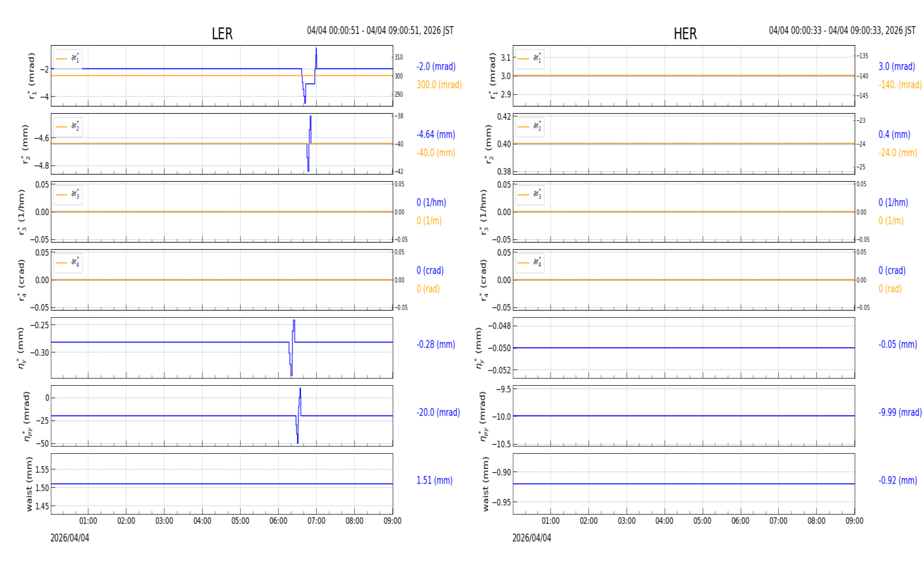Click the 09:00 tick on HER time axis
The width and height of the screenshot is (924, 565).
click(x=854, y=521)
